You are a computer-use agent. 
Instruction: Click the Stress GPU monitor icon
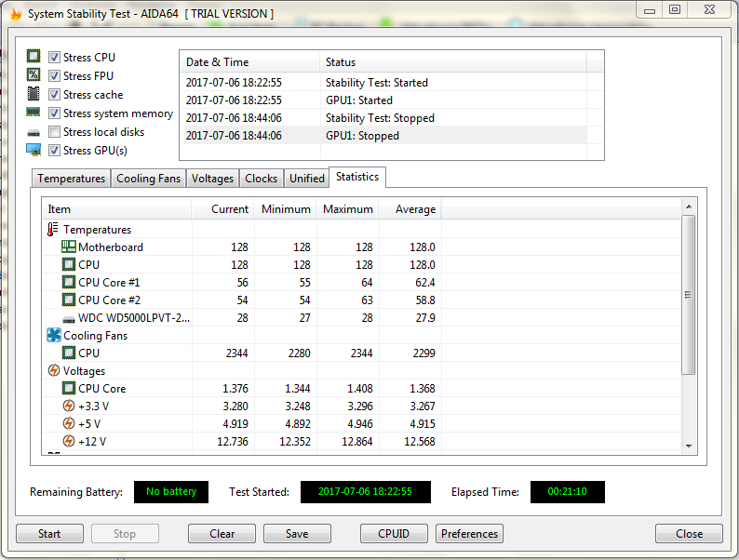coord(34,151)
